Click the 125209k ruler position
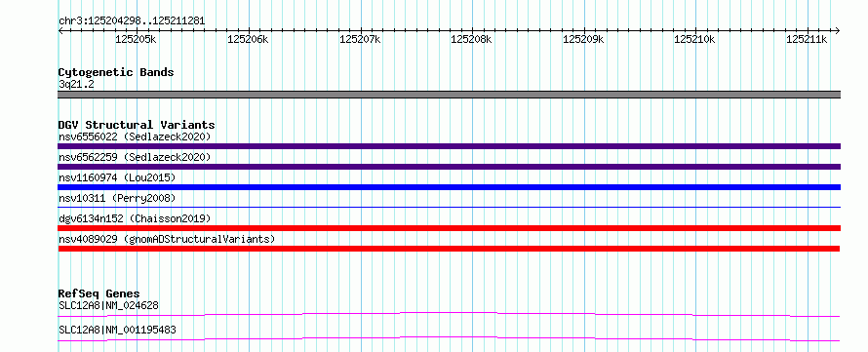 583,39
